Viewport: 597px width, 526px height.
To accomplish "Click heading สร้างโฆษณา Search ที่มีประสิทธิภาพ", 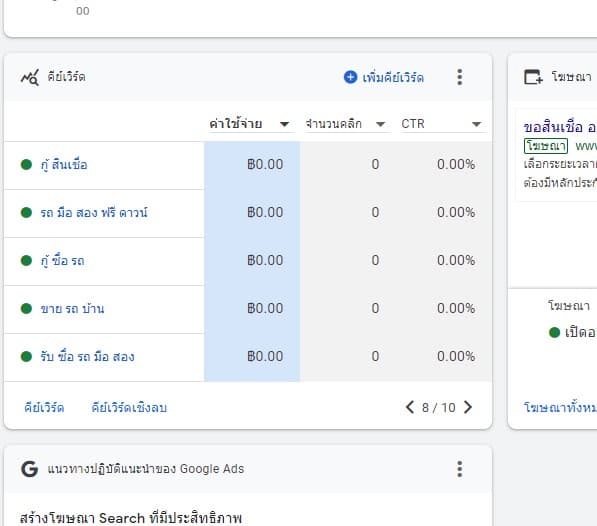I will [x=131, y=518].
